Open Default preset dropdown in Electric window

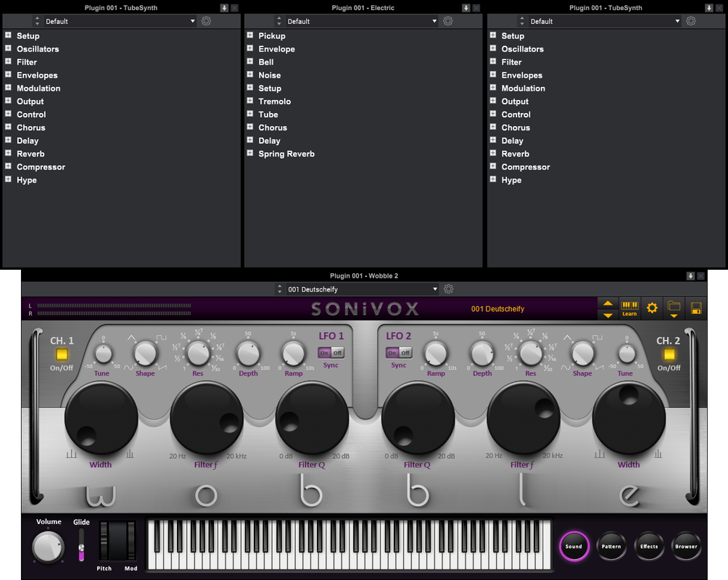[x=362, y=21]
